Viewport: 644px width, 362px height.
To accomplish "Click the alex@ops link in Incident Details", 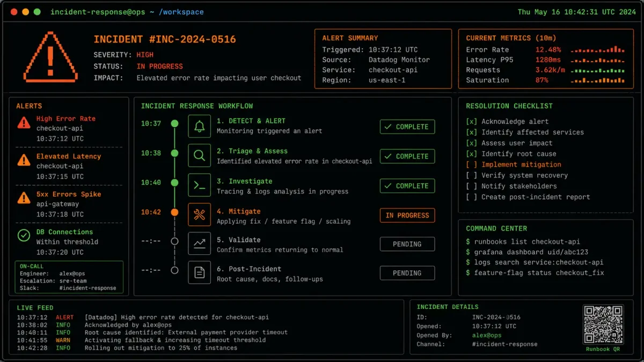I will 487,335.
